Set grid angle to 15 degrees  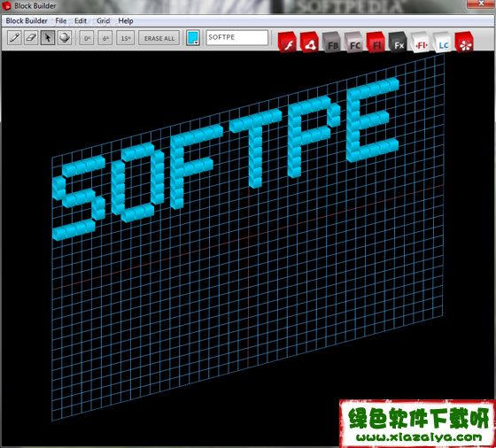[126, 38]
